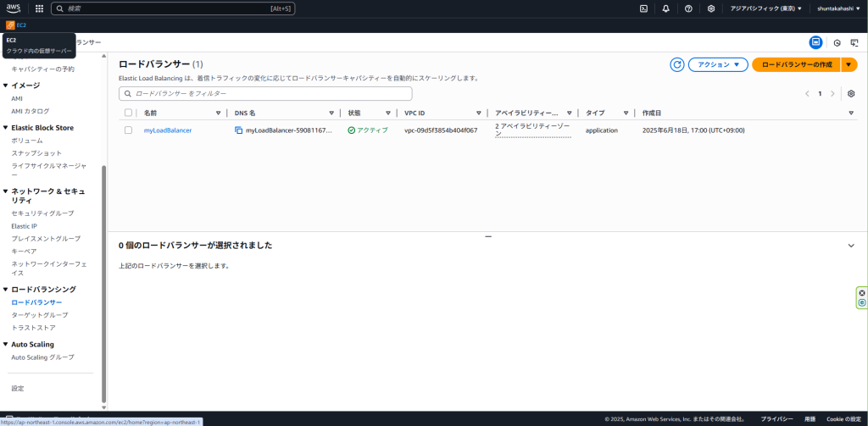This screenshot has width=868, height=426.
Task: Refresh the load balancer list
Action: pyautogui.click(x=677, y=64)
